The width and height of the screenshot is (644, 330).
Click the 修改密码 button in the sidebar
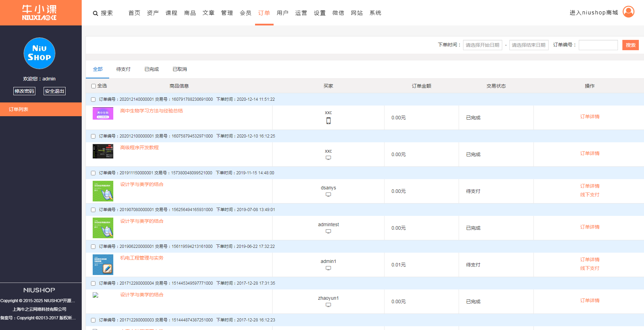tap(24, 91)
